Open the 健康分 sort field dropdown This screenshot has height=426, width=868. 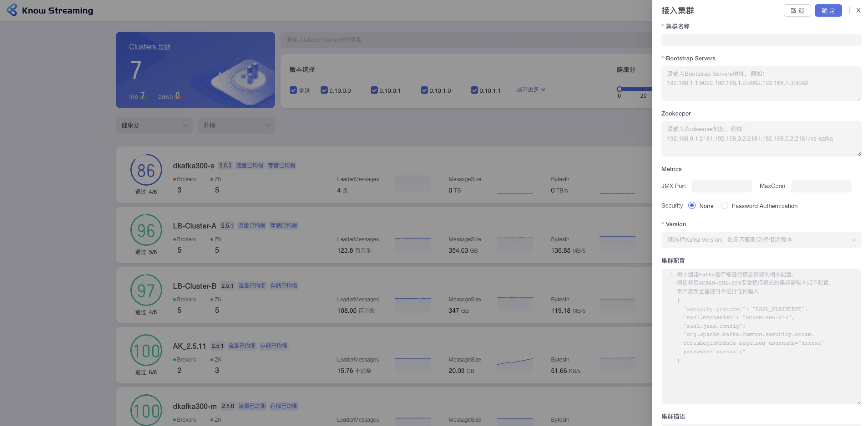point(154,126)
